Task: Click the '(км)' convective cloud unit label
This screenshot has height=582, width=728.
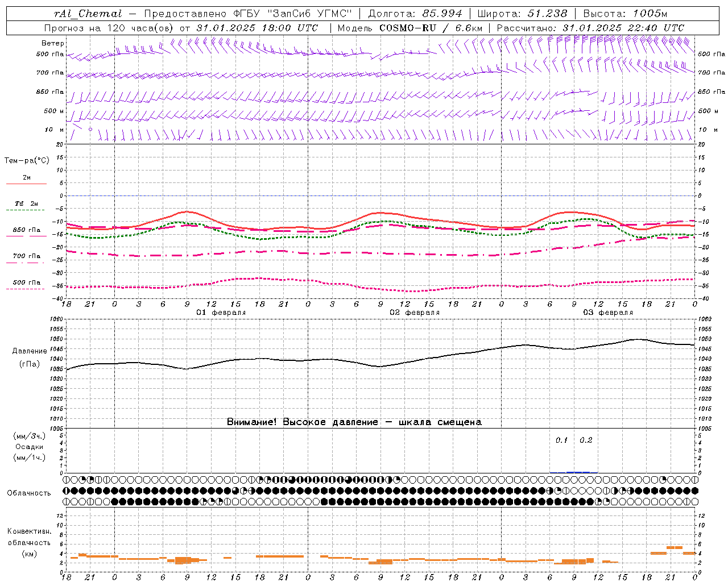Action: (30, 554)
